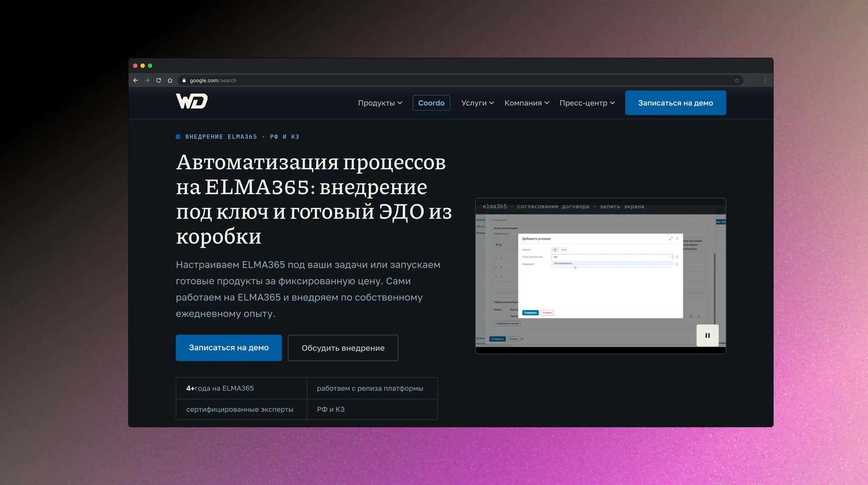This screenshot has height=485, width=868.
Task: Click сертифицированные эксперты text
Action: [240, 409]
